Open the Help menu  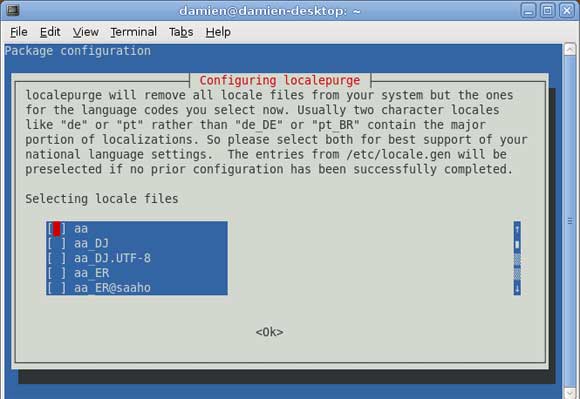pos(218,32)
